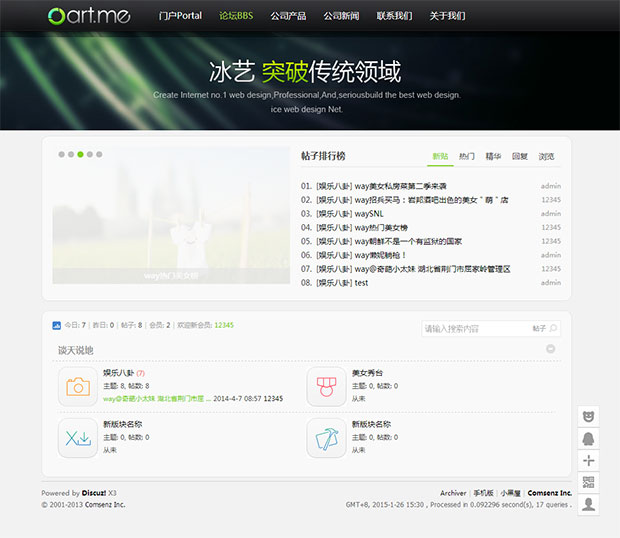Click the QR code icon in the right sidebar
This screenshot has width=620, height=538.
[x=589, y=482]
